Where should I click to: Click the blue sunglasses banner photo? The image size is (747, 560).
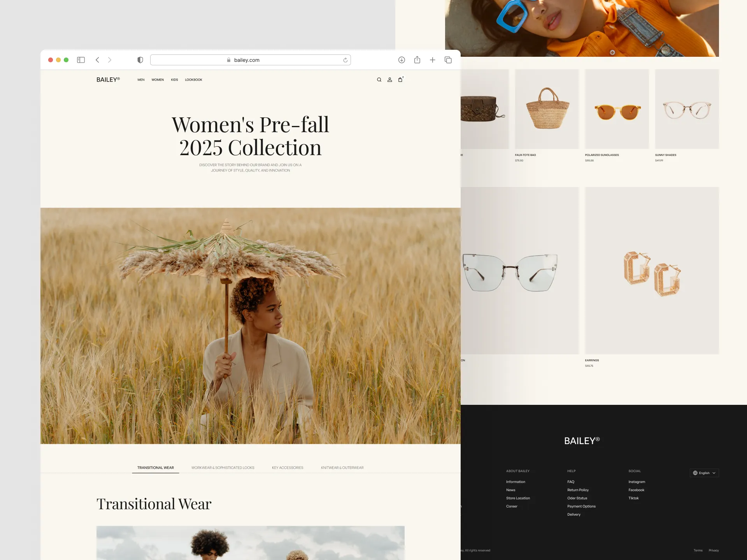click(x=582, y=28)
